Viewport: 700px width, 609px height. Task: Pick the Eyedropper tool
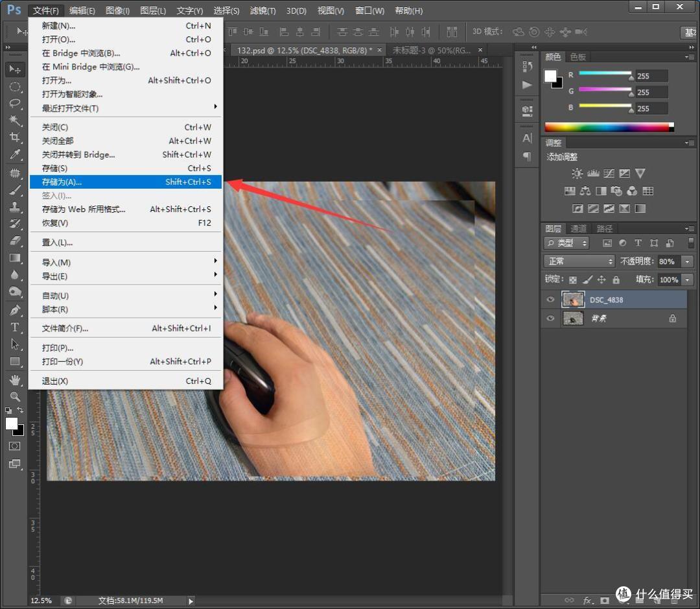15,154
